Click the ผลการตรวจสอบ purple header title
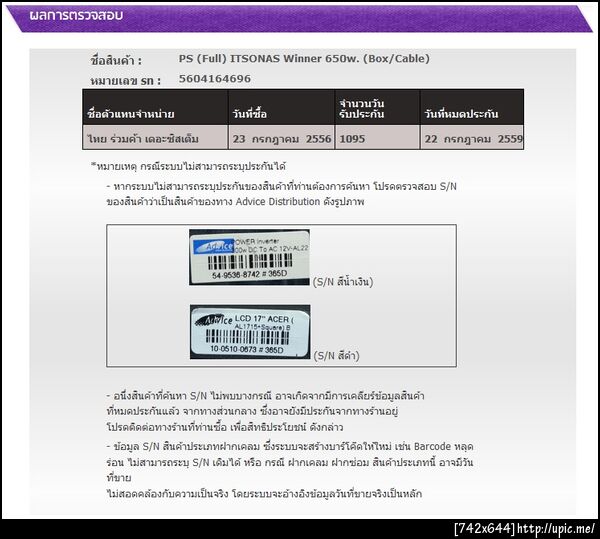 pos(76,15)
